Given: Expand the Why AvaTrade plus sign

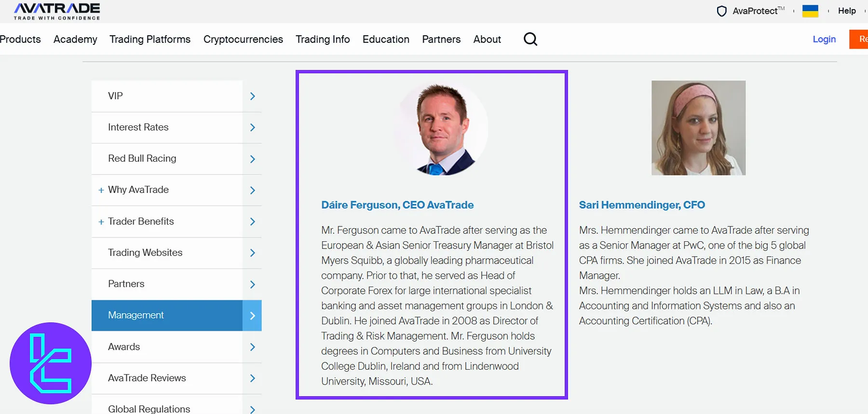Looking at the screenshot, I should point(101,190).
